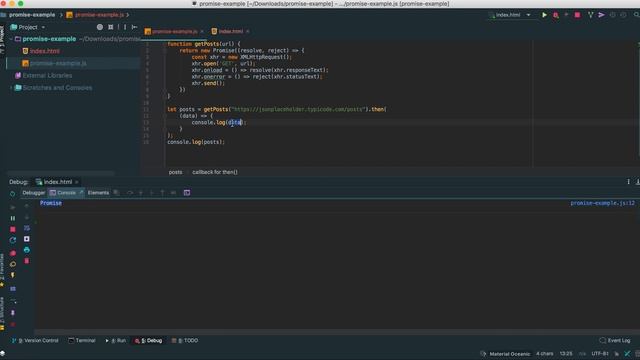Open the TODO tool window
Screen dimensions: 640x360
[185, 341]
